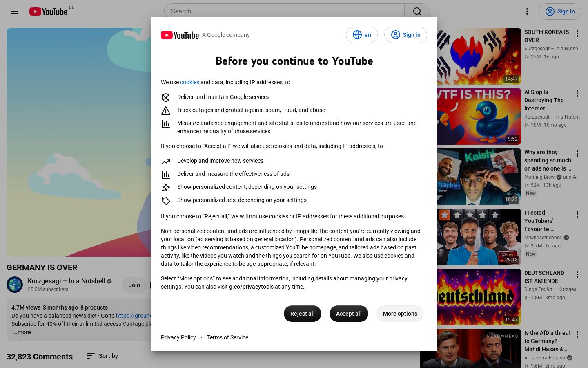The height and width of the screenshot is (368, 588).
Task: Click the 25.5M subscribers text
Action: tap(48, 289)
